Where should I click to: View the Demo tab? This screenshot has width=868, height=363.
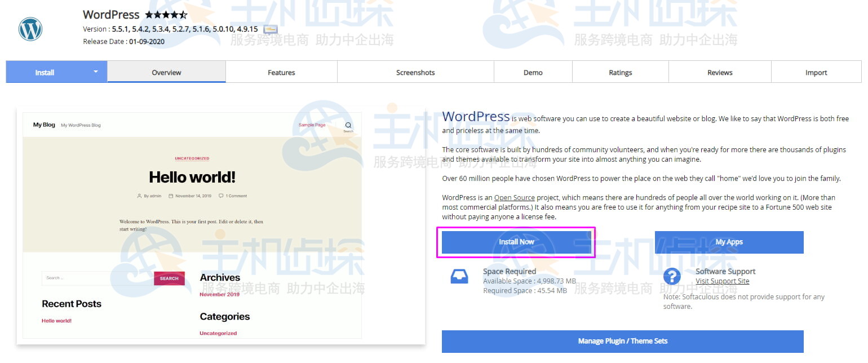(533, 72)
